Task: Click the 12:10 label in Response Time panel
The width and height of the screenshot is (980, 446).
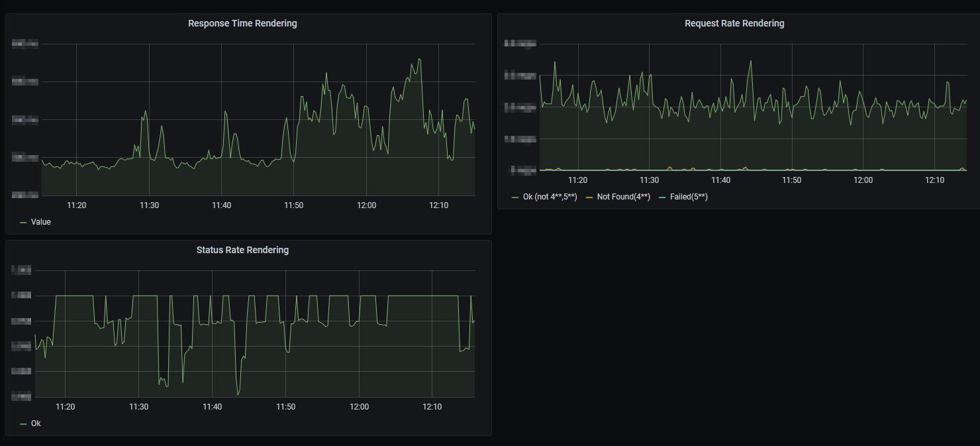Action: pyautogui.click(x=439, y=205)
